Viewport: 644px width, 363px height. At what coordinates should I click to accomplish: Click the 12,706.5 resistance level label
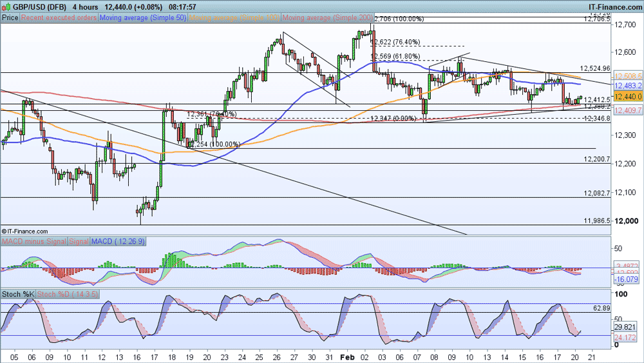point(597,19)
